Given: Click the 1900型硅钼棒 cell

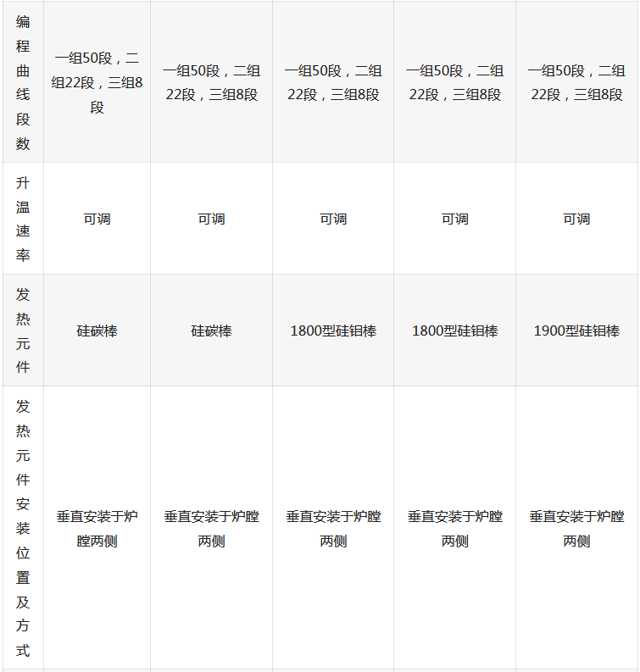Looking at the screenshot, I should (x=576, y=330).
